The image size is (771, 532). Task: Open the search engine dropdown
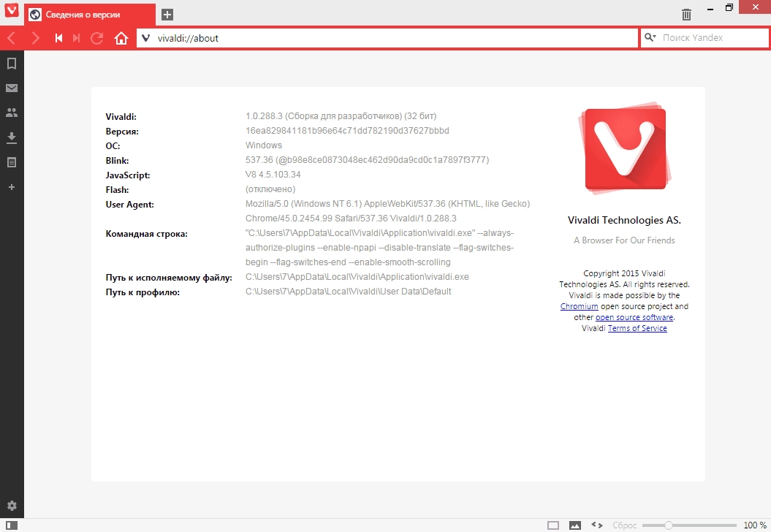[x=650, y=37]
